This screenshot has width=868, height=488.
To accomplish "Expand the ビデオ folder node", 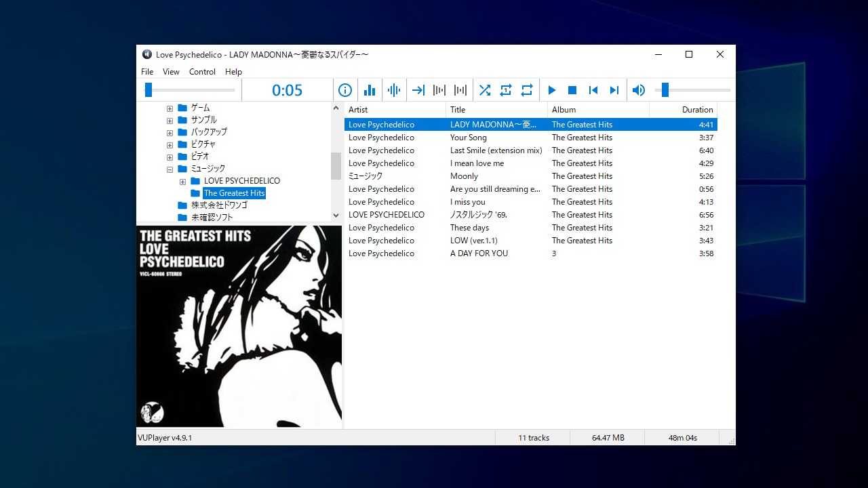I will (x=170, y=157).
